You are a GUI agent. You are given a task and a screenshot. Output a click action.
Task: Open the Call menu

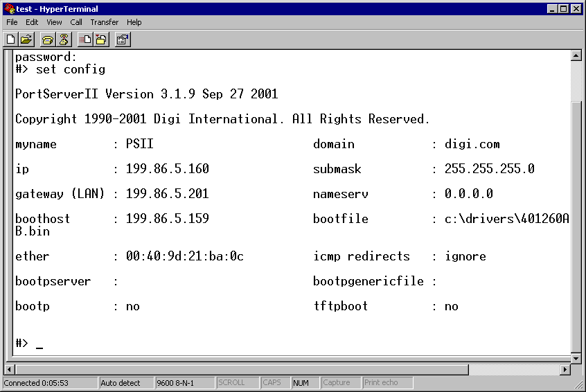[x=76, y=22]
